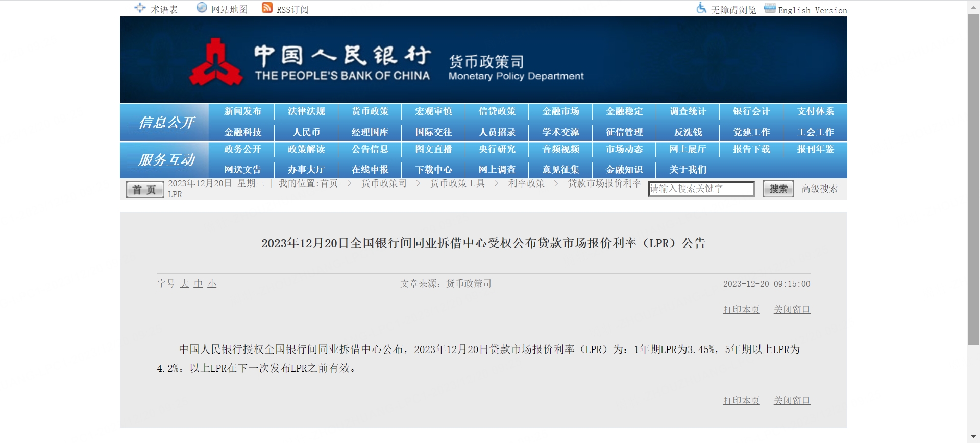
Task: Click the wheelchair accessibility icon
Action: coord(701,8)
